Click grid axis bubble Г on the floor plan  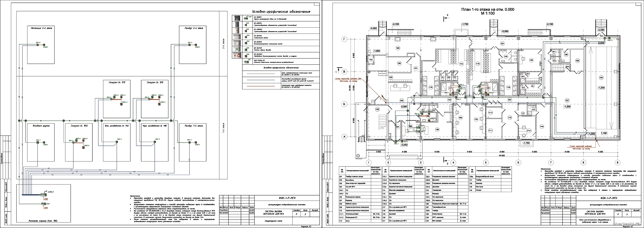pyautogui.click(x=344, y=39)
